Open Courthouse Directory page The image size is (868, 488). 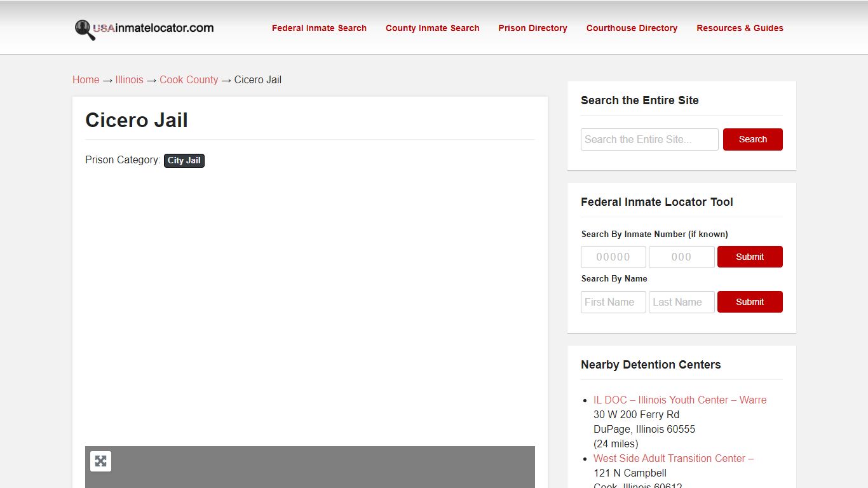632,28
